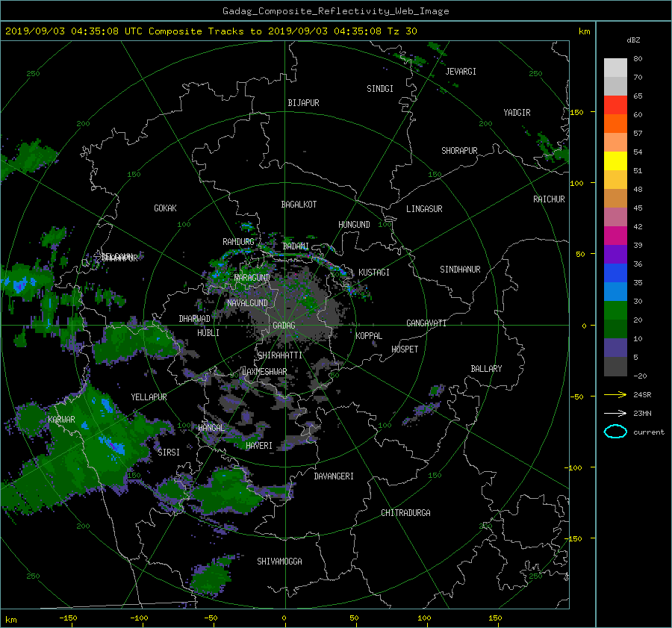672x628 pixels.
Task: Click the 'KUSTAGI' city label
Action: click(374, 273)
